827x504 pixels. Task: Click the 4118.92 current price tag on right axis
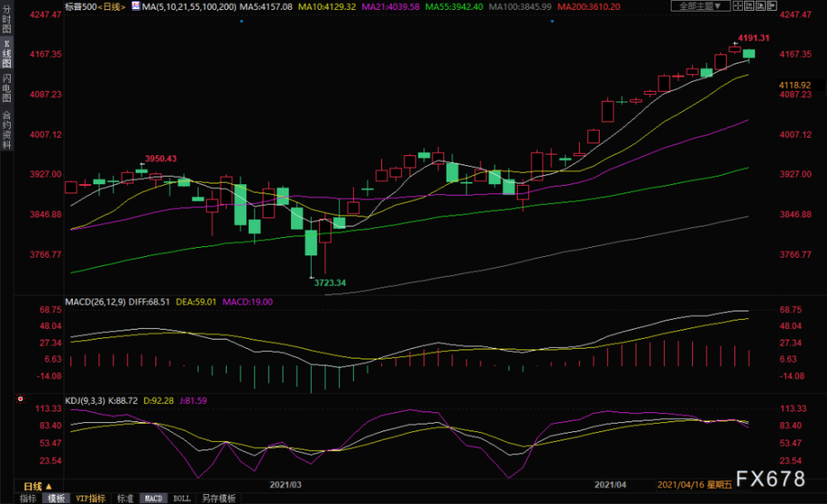795,85
